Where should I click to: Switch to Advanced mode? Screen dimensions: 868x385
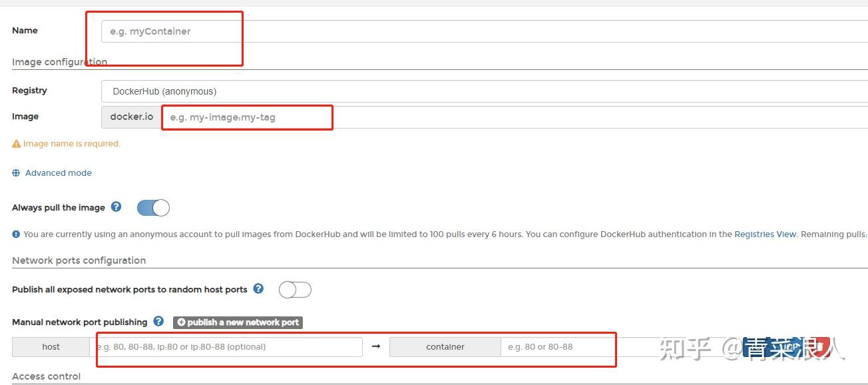tap(58, 173)
